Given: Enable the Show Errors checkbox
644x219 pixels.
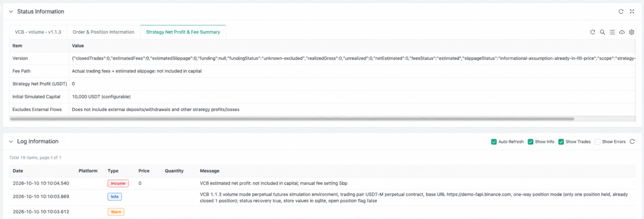Looking at the screenshot, I should click(597, 142).
